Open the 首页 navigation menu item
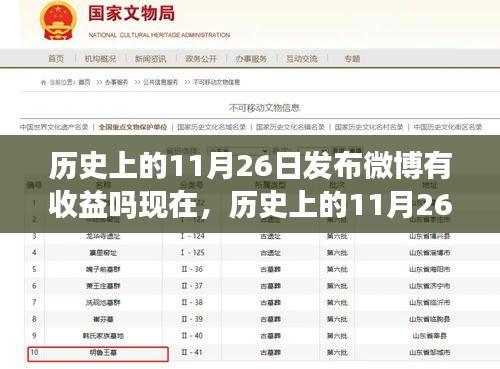This screenshot has height=369, width=500. click(x=56, y=59)
